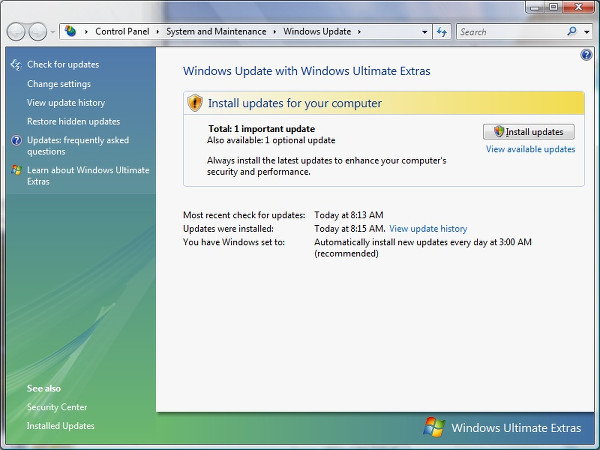Click the Control Panel icon in address bar
Image resolution: width=600 pixels, height=450 pixels.
pos(71,32)
